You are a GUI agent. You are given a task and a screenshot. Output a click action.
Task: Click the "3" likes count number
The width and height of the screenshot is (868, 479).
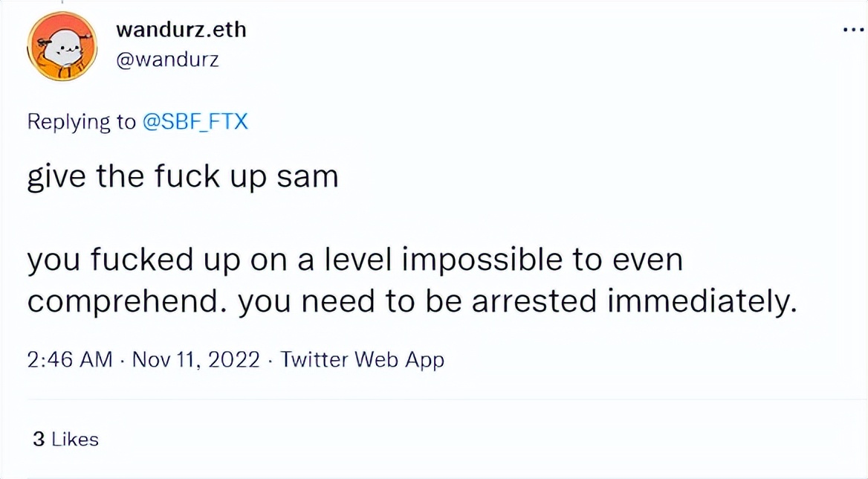coord(39,440)
